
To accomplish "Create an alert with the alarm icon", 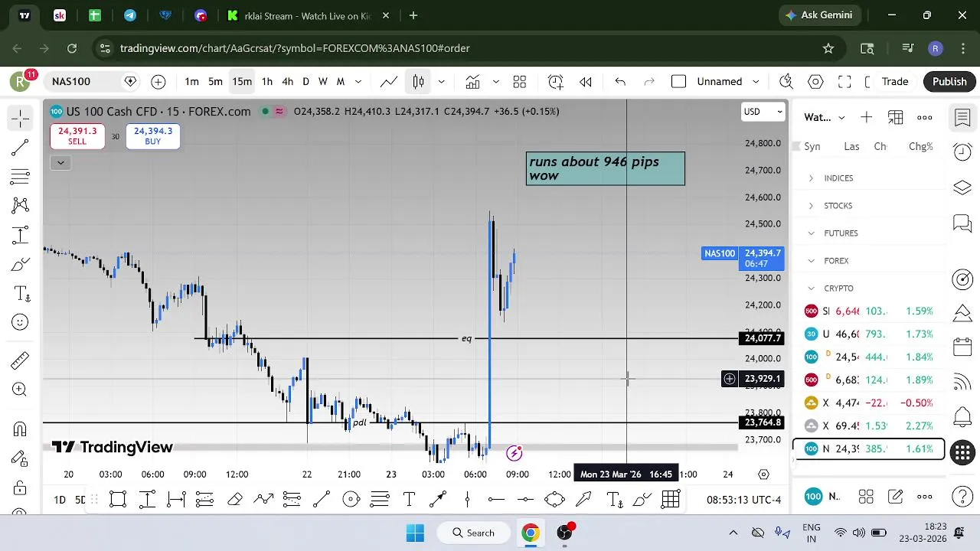I will pyautogui.click(x=556, y=82).
